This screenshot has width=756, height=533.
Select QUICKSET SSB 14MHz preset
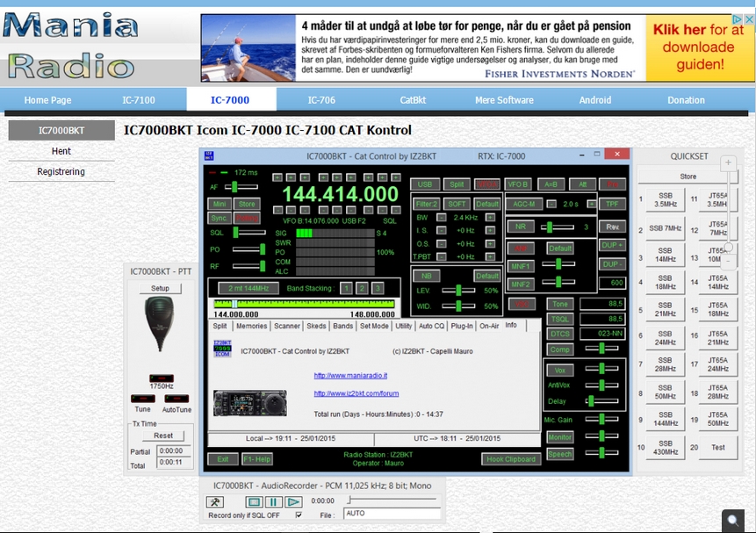[666, 255]
